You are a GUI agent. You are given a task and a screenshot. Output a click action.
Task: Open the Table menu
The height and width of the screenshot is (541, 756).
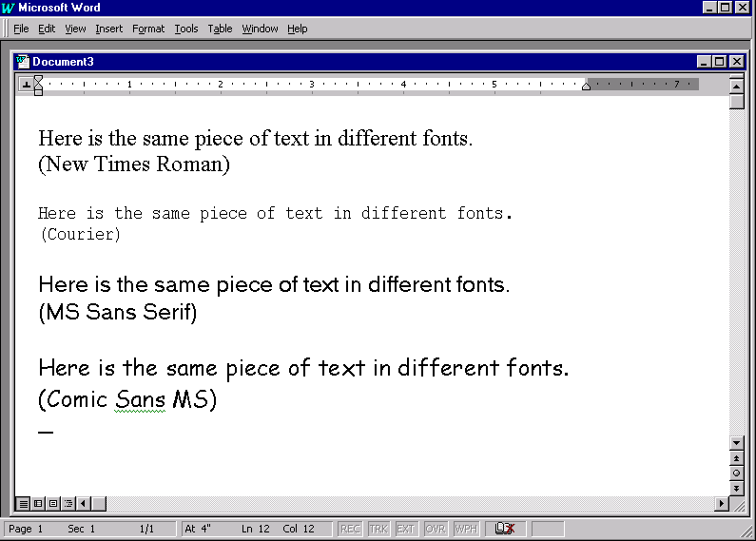click(x=220, y=29)
